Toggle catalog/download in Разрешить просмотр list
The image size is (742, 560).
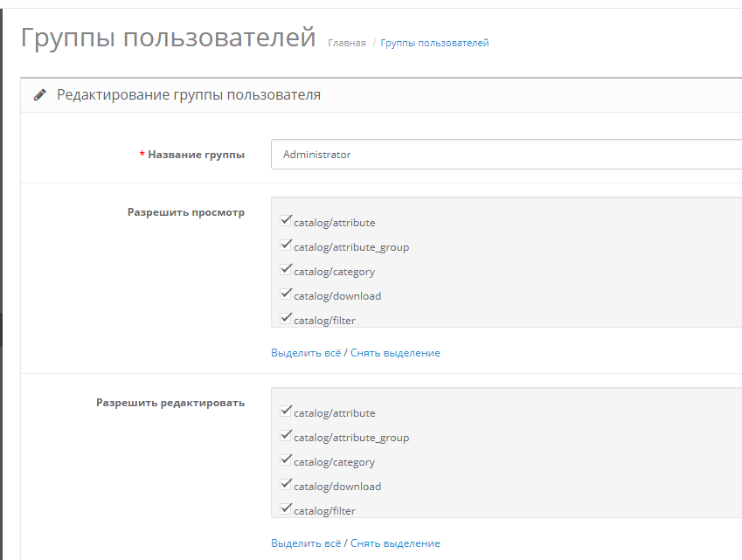pos(286,294)
